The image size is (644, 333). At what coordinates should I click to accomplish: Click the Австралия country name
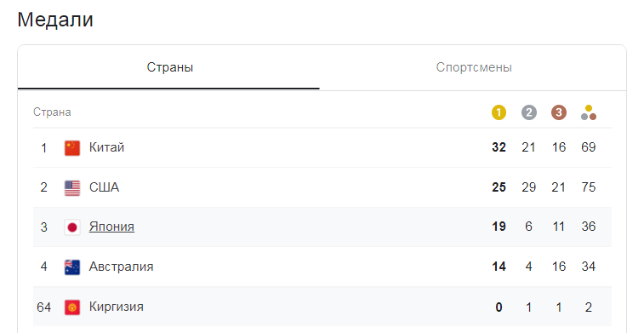pos(121,267)
